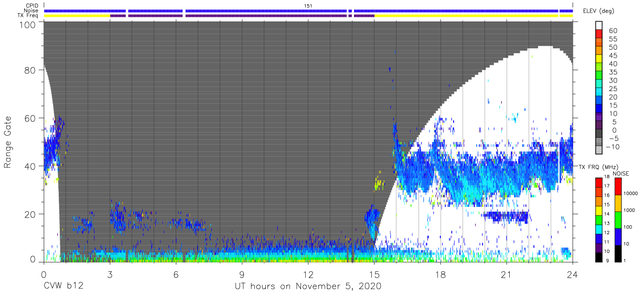The height and width of the screenshot is (297, 644).
Task: Click the 3 tick on the UT hours axis
Action: tap(110, 274)
